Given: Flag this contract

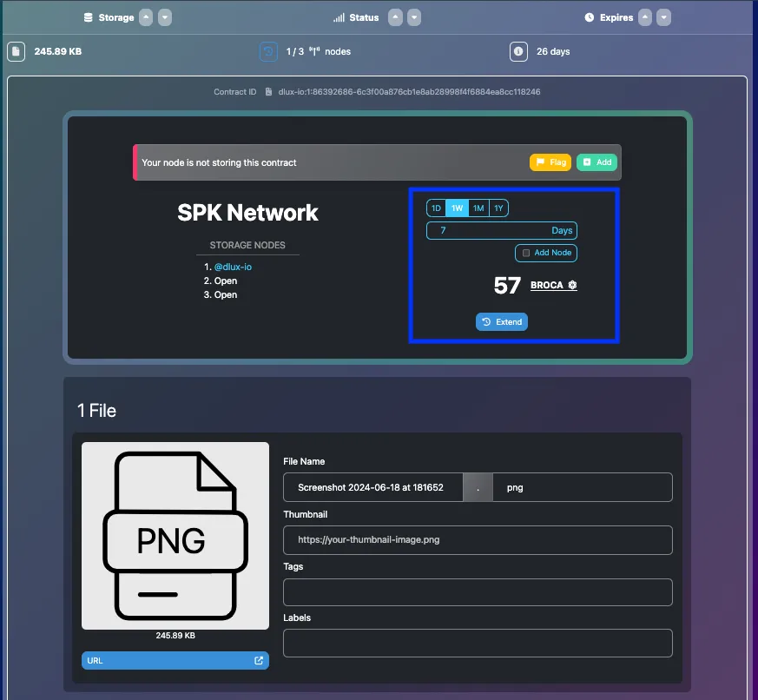Looking at the screenshot, I should click(x=550, y=162).
